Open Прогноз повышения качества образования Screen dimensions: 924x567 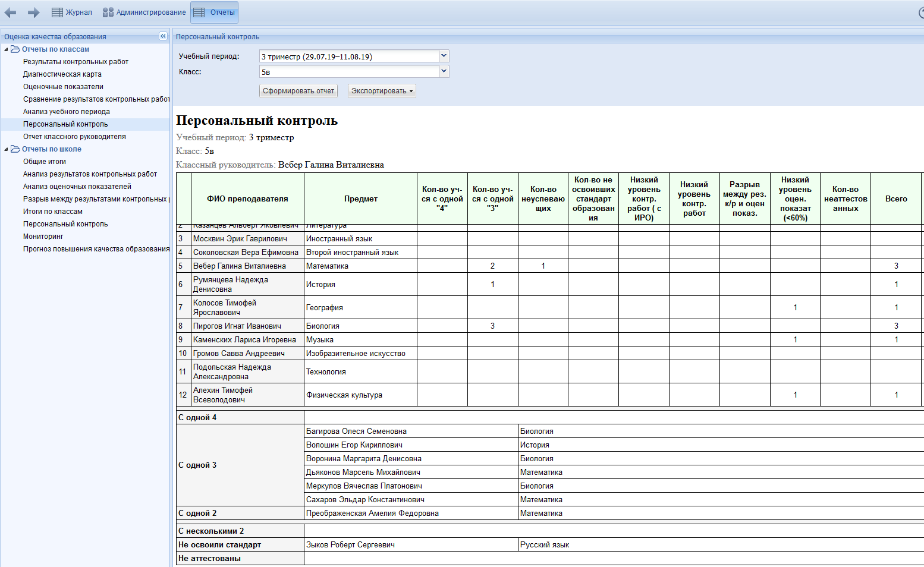tap(96, 249)
